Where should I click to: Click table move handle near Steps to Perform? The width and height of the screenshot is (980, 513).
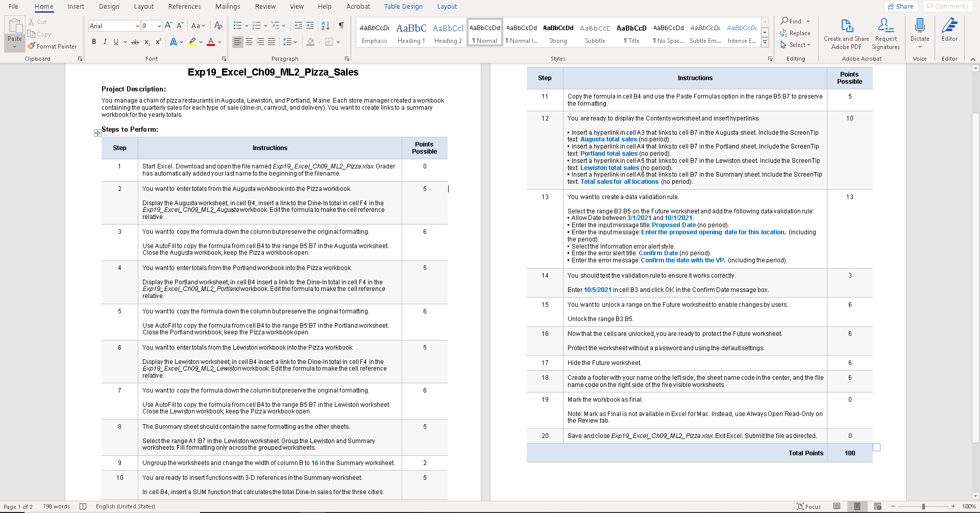tap(97, 133)
